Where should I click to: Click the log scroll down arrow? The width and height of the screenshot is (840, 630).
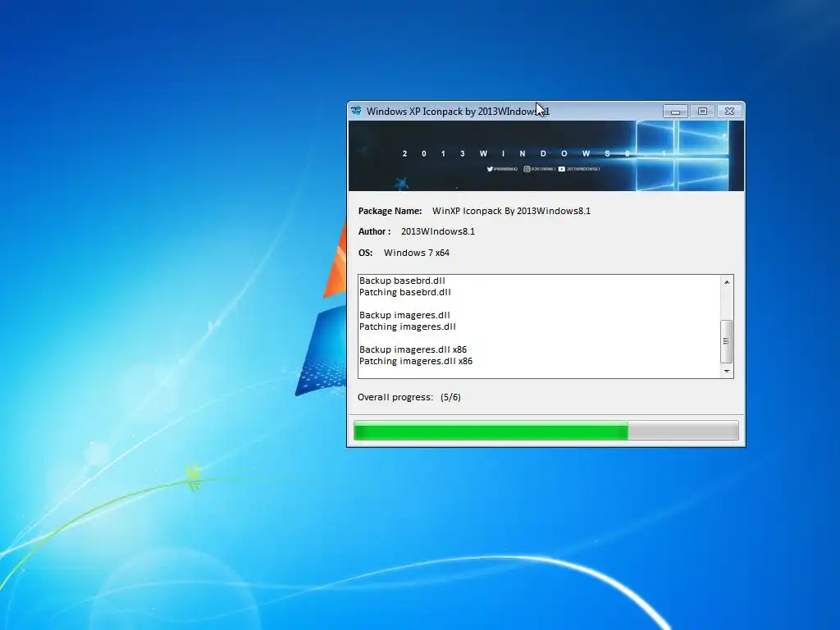click(x=727, y=371)
